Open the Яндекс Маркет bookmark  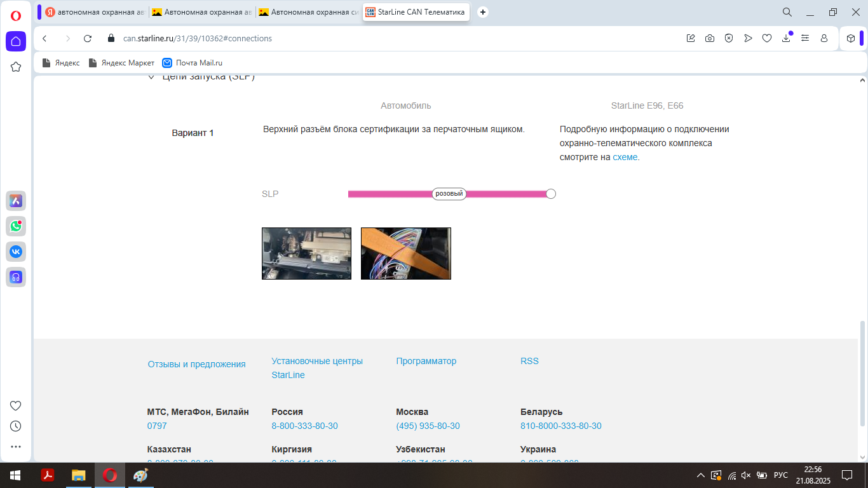(x=121, y=63)
